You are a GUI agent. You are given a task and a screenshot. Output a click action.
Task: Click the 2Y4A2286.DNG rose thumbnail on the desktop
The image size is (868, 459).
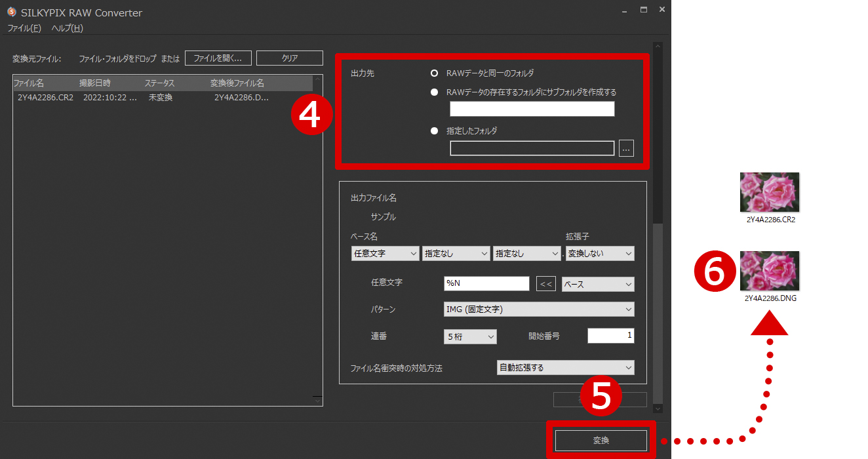769,270
